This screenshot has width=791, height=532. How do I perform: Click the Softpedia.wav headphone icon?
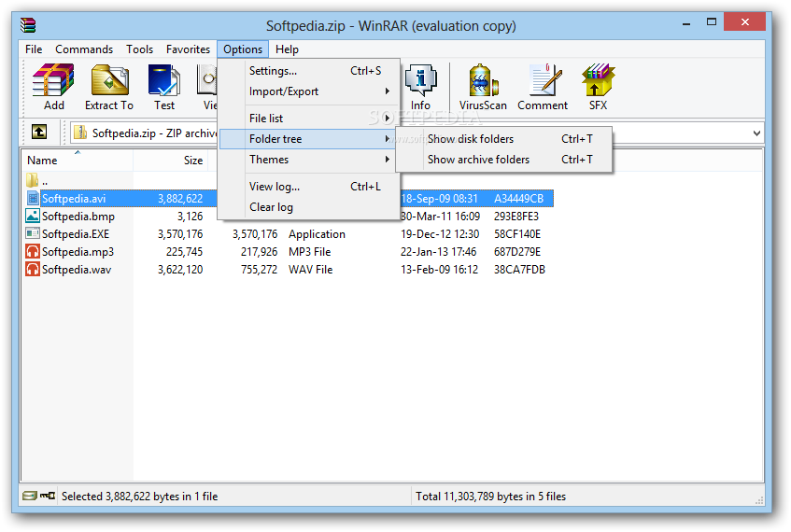(33, 269)
